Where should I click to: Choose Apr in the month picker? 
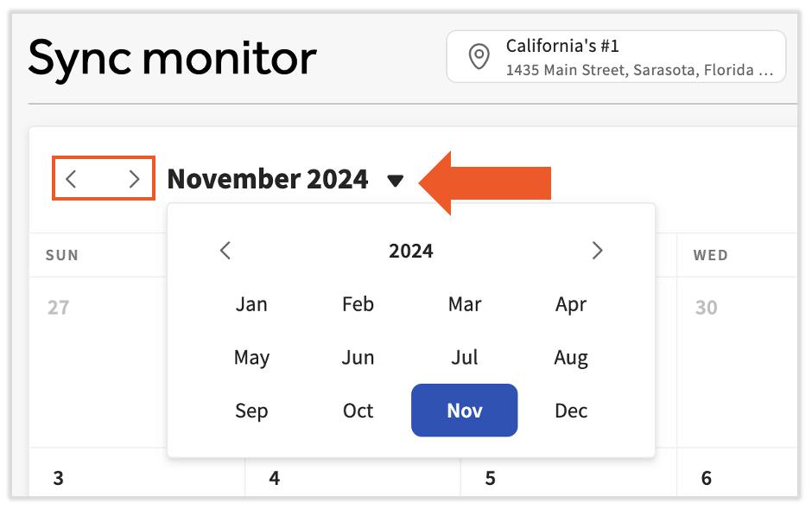pyautogui.click(x=571, y=304)
